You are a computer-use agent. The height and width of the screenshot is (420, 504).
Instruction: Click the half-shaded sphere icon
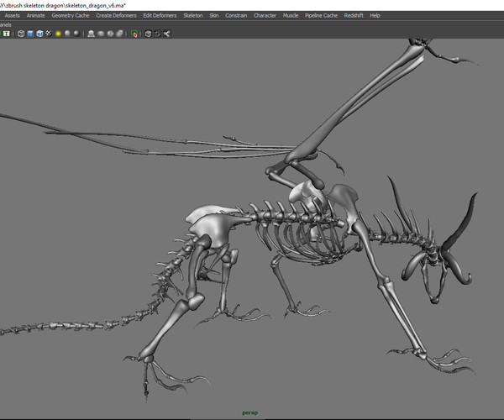[110, 34]
